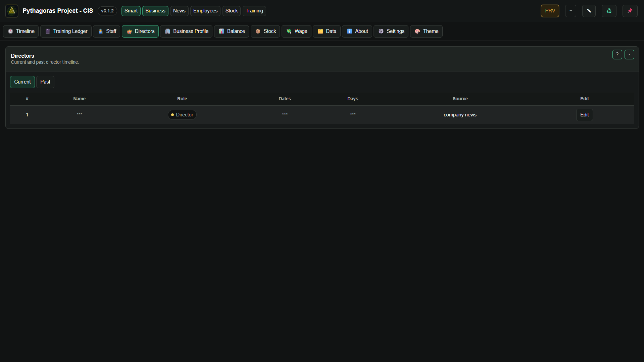Open the Settings gear tab
644x362 pixels.
[x=391, y=31]
